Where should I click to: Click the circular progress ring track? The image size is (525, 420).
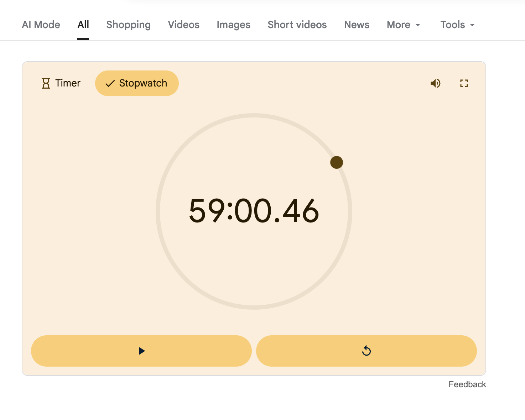[x=158, y=211]
